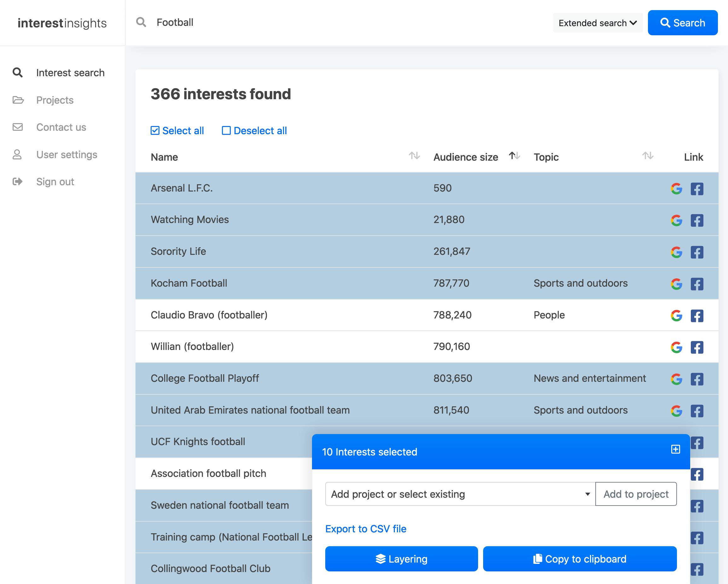
Task: Sort table by Topic column
Action: 648,156
